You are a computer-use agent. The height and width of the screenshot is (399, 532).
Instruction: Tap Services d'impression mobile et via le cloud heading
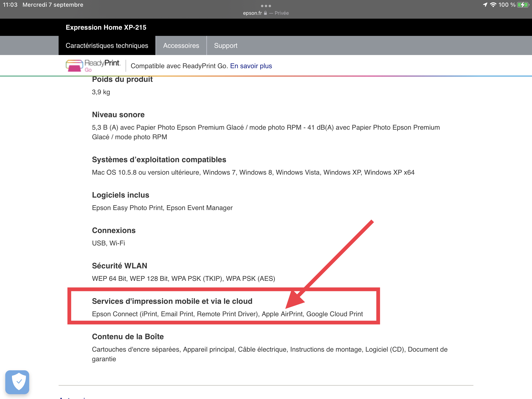pyautogui.click(x=172, y=301)
